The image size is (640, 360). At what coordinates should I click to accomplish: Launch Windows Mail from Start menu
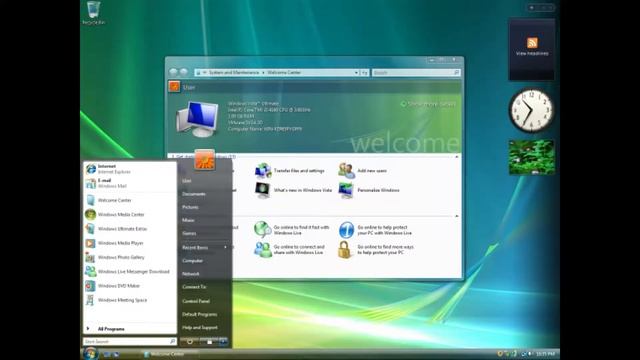pyautogui.click(x=130, y=183)
